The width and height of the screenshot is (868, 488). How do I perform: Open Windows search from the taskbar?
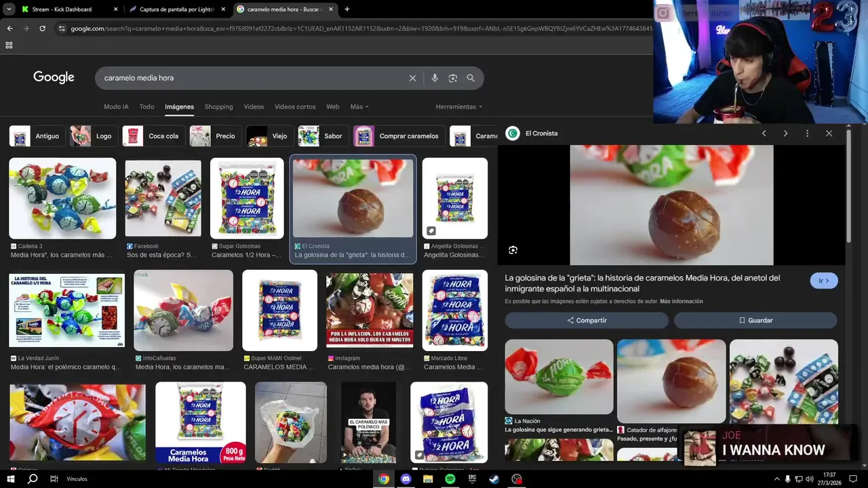(33, 479)
